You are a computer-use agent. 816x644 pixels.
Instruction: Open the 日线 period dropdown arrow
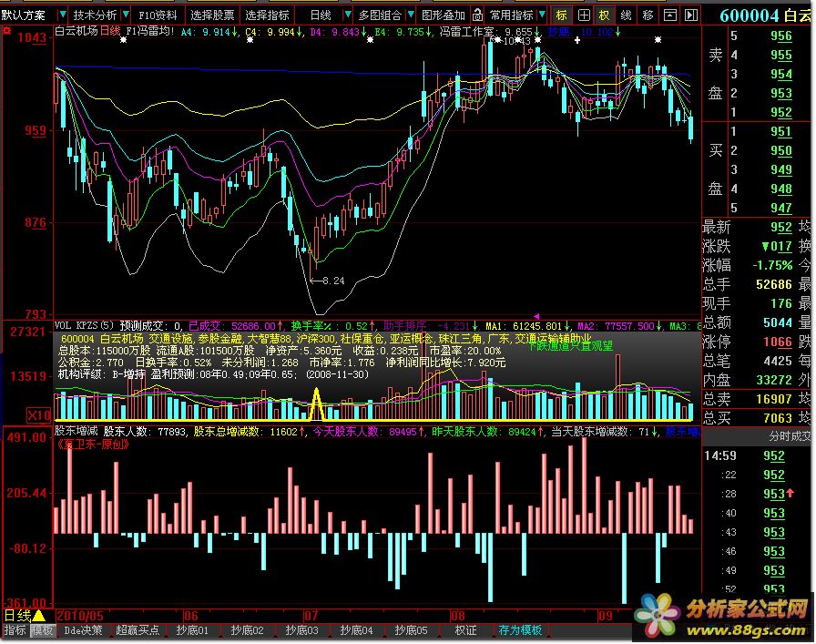(x=347, y=15)
